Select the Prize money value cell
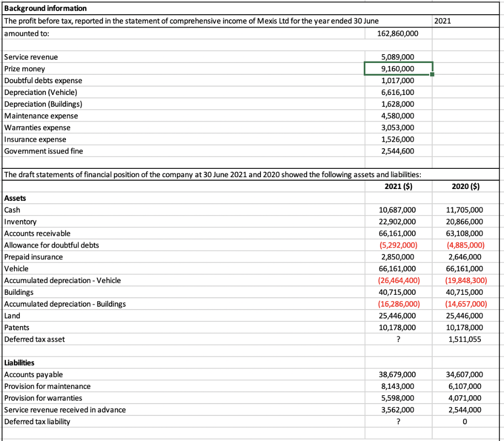 (x=398, y=69)
